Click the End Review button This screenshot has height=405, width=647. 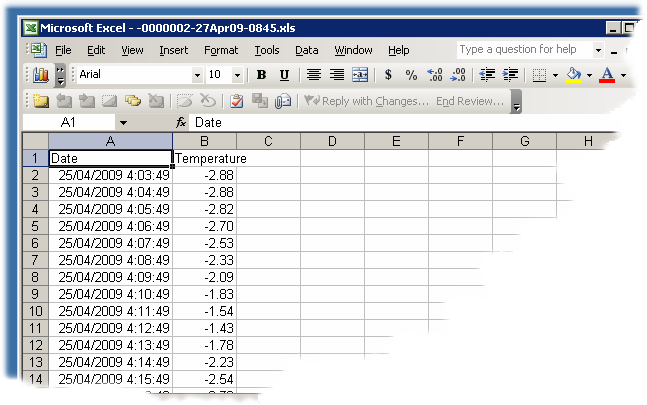[x=470, y=101]
